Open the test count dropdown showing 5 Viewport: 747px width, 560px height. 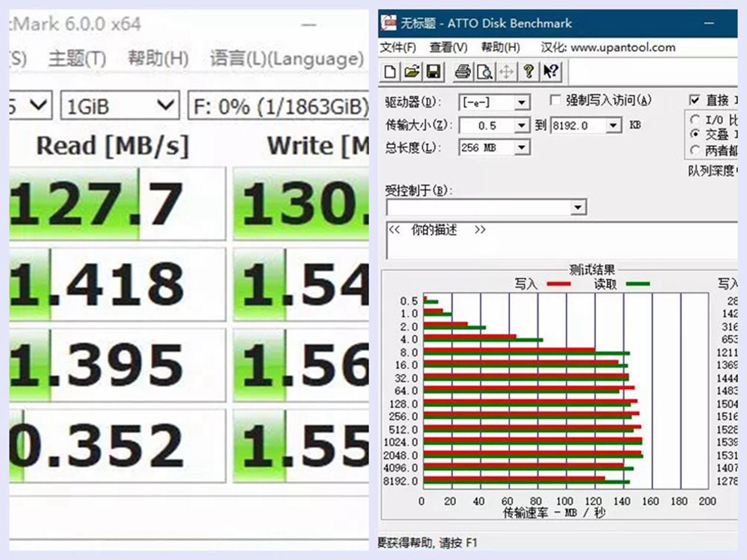click(30, 106)
